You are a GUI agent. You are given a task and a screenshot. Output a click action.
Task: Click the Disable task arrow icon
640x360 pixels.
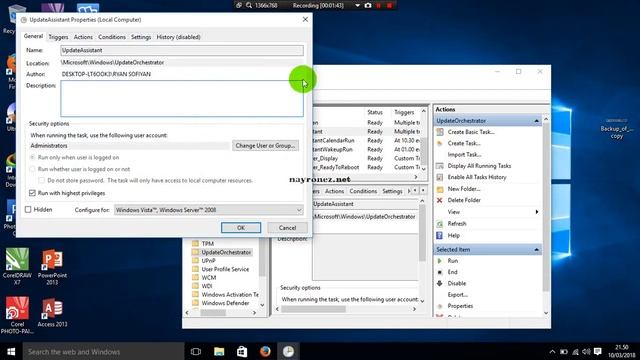pos(440,283)
